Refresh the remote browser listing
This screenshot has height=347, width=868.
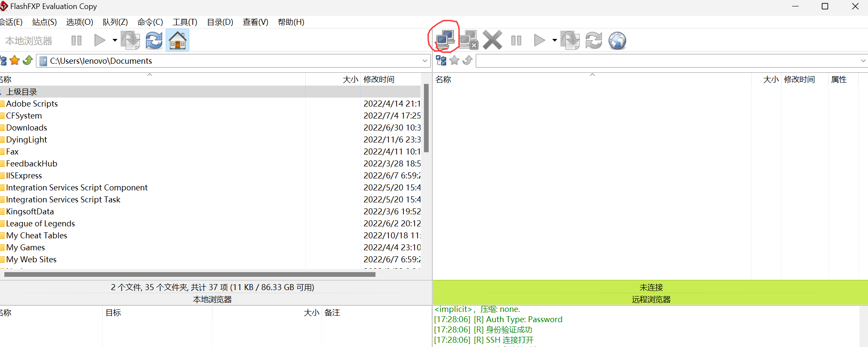(x=594, y=40)
